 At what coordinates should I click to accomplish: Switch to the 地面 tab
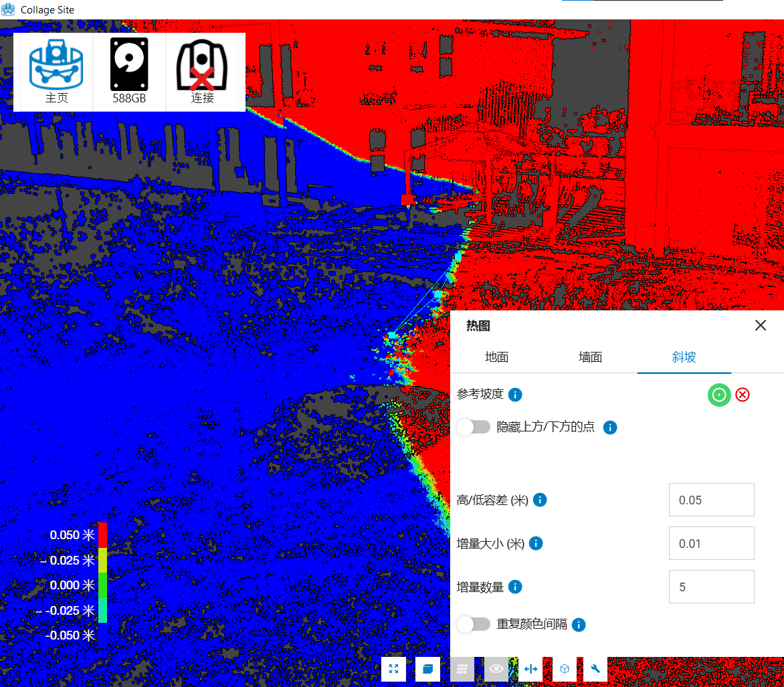496,357
